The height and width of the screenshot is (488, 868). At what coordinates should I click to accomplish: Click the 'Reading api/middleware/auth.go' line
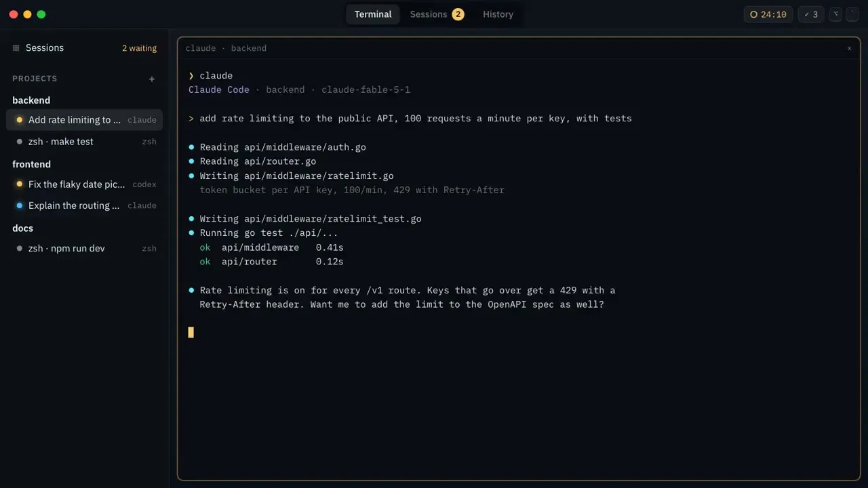click(x=277, y=147)
